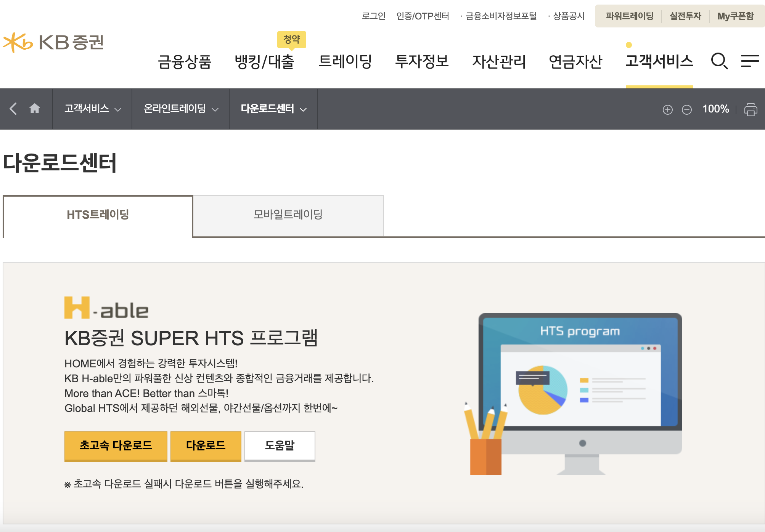Open the search magnifier icon
The width and height of the screenshot is (765, 532).
pos(719,61)
